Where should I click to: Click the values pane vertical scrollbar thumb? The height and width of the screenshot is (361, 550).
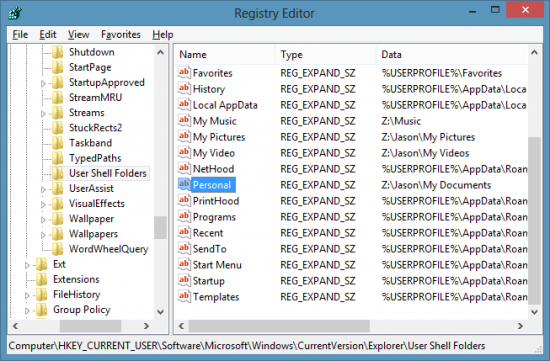(534, 220)
